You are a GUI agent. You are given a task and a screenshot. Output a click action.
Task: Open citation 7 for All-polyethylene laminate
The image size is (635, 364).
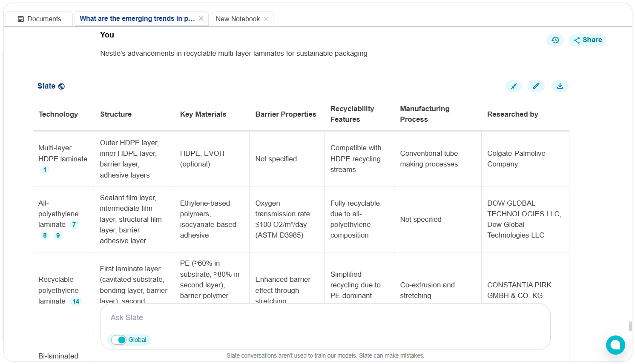coord(74,225)
